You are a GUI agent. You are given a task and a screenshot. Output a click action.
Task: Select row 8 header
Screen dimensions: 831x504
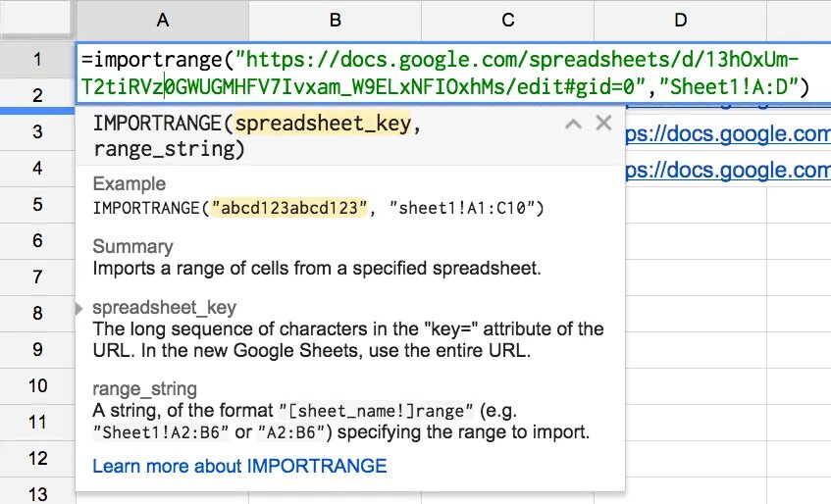[x=37, y=314]
